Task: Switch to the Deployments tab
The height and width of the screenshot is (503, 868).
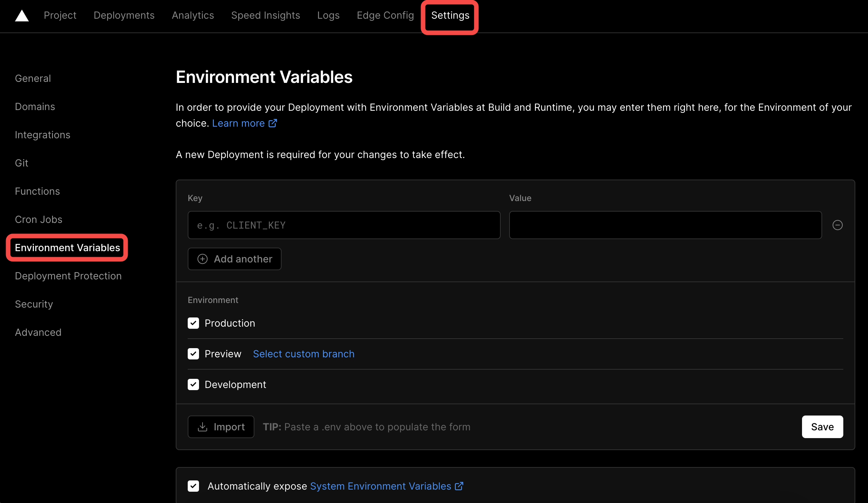Action: [124, 16]
